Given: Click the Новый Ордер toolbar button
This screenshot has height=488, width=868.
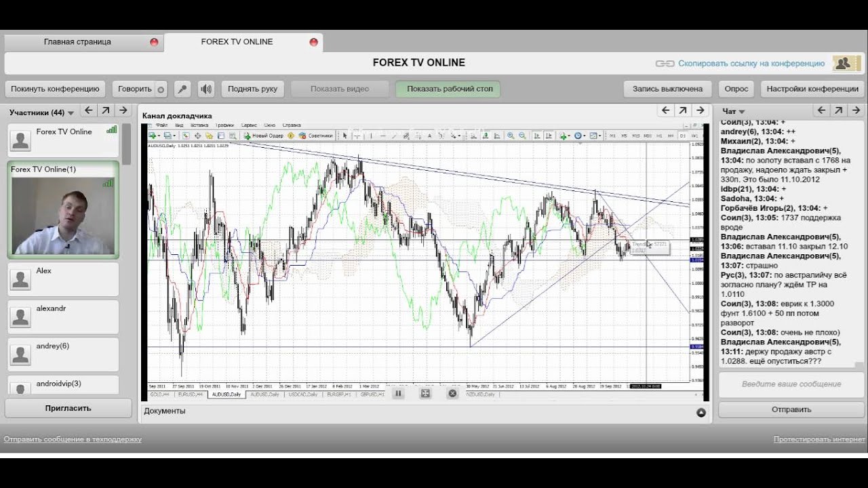Looking at the screenshot, I should click(x=264, y=136).
